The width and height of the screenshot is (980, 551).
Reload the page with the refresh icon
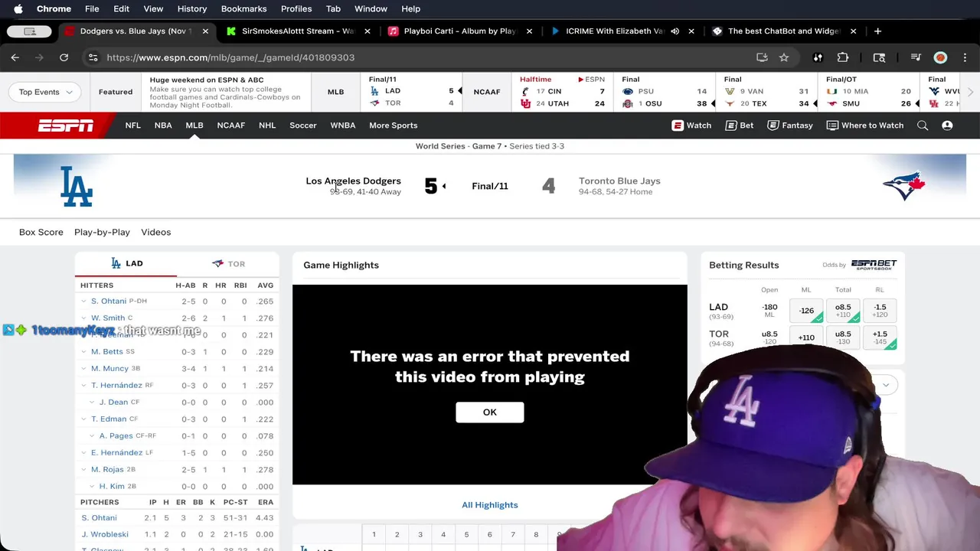tap(64, 57)
